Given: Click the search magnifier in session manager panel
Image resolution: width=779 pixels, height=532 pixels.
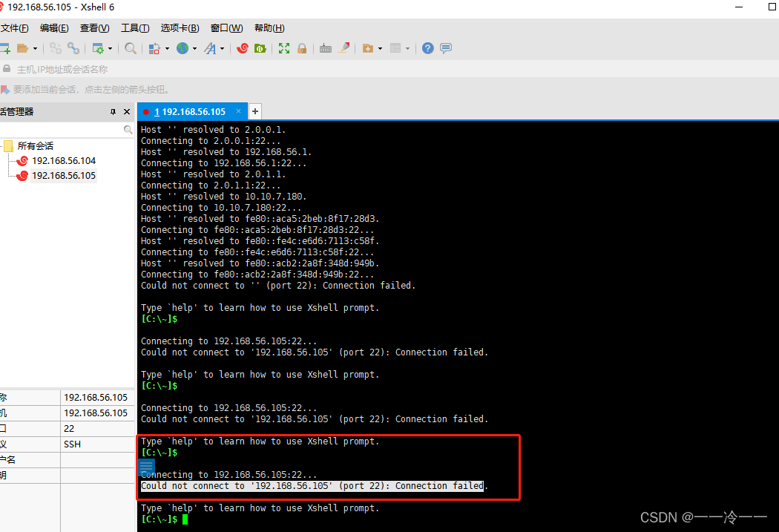Looking at the screenshot, I should tap(128, 128).
